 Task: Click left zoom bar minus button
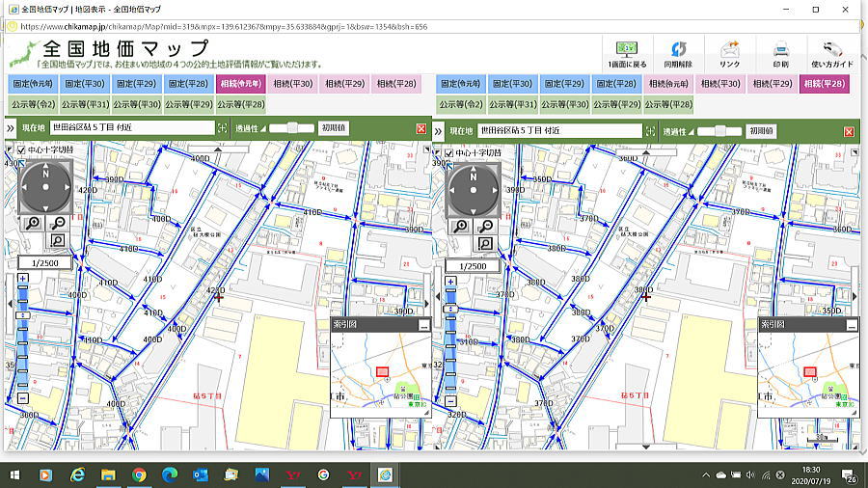click(23, 397)
